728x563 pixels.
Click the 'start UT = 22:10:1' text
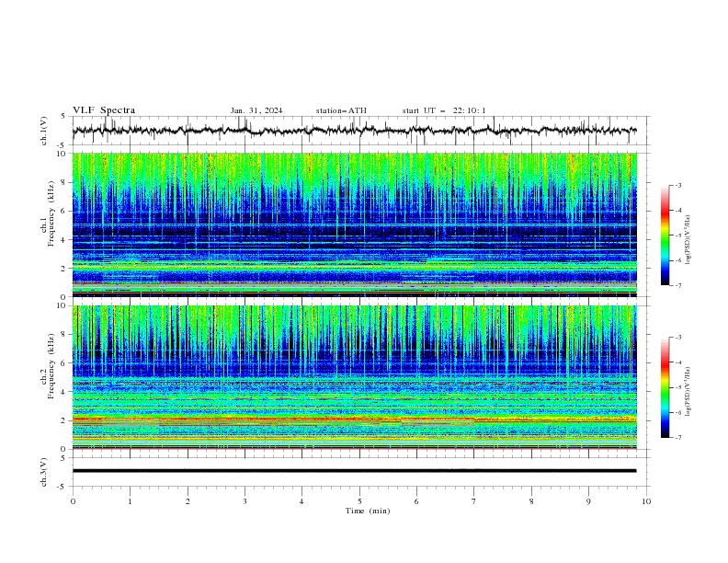point(444,110)
